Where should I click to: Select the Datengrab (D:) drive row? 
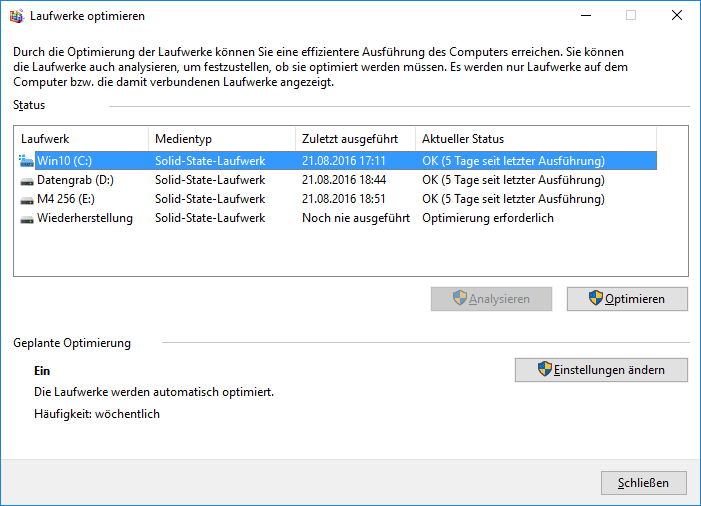pyautogui.click(x=338, y=180)
